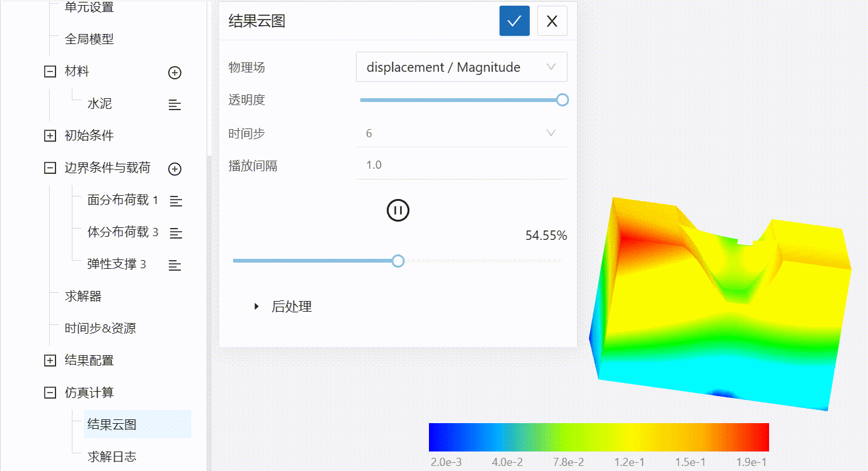This screenshot has width=868, height=471.
Task: Click the 边界条件与载荷 tree label
Action: 108,168
